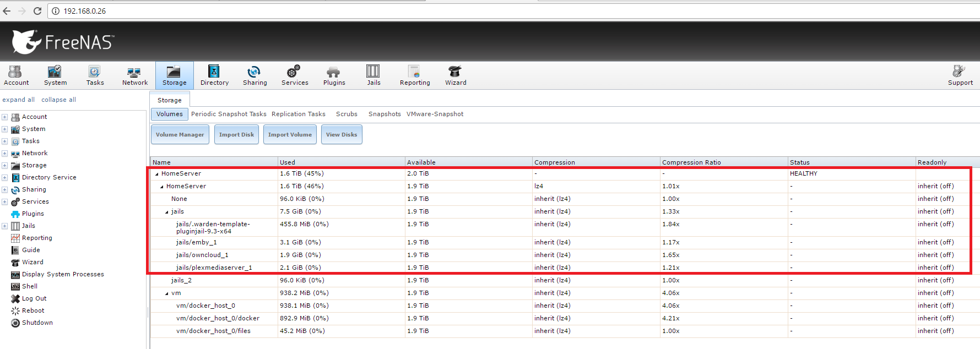Screen dimensions: 980x349
Task: Open Wizard in the sidebar tree
Action: [33, 262]
